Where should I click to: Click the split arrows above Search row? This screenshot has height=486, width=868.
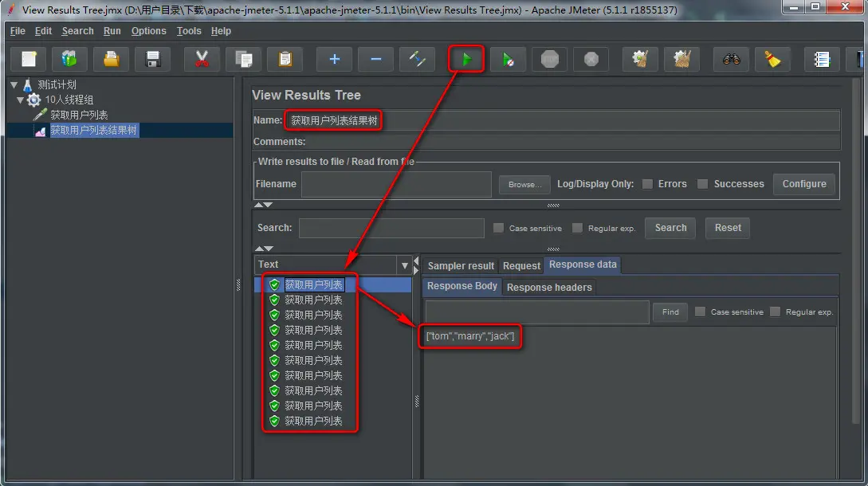tap(264, 205)
